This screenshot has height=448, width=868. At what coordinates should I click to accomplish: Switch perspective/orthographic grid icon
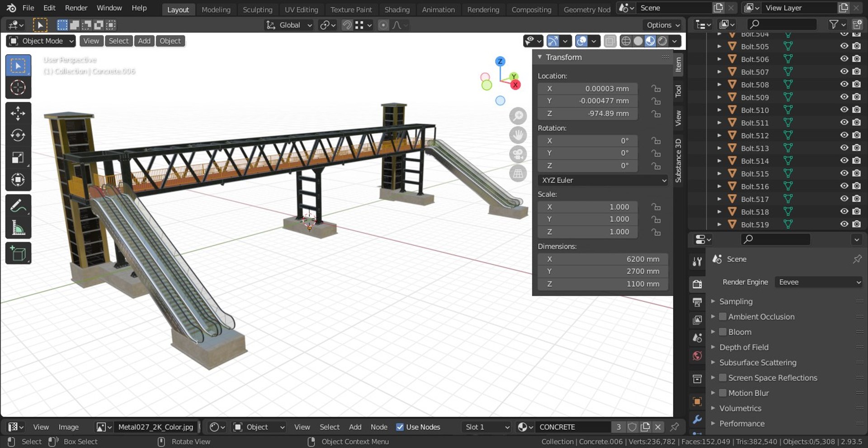pos(518,173)
